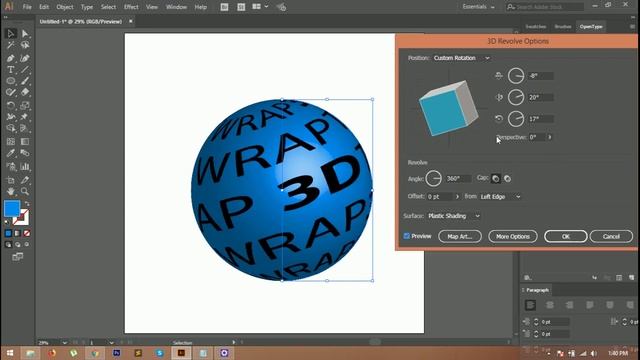Image resolution: width=640 pixels, height=360 pixels.
Task: Select the Eyedropper tool
Action: point(11,153)
